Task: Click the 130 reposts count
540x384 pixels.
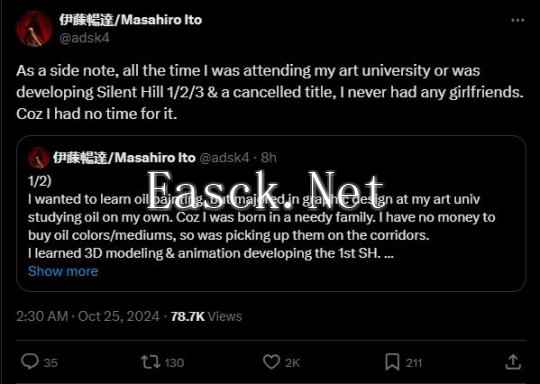Action: click(x=174, y=363)
